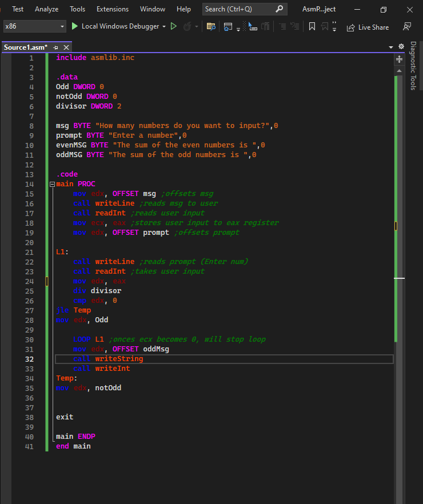Toggle pin on Source1.asm tab
This screenshot has height=504, width=423.
(55, 47)
